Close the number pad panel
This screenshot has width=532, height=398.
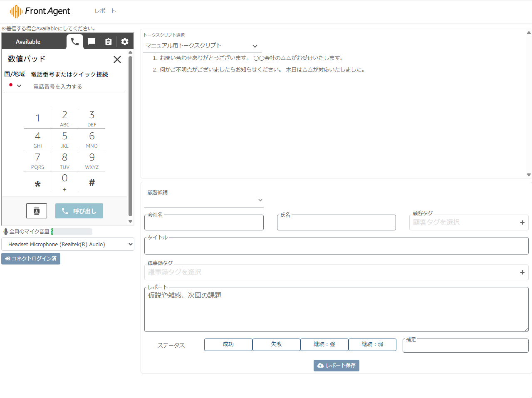pyautogui.click(x=117, y=59)
